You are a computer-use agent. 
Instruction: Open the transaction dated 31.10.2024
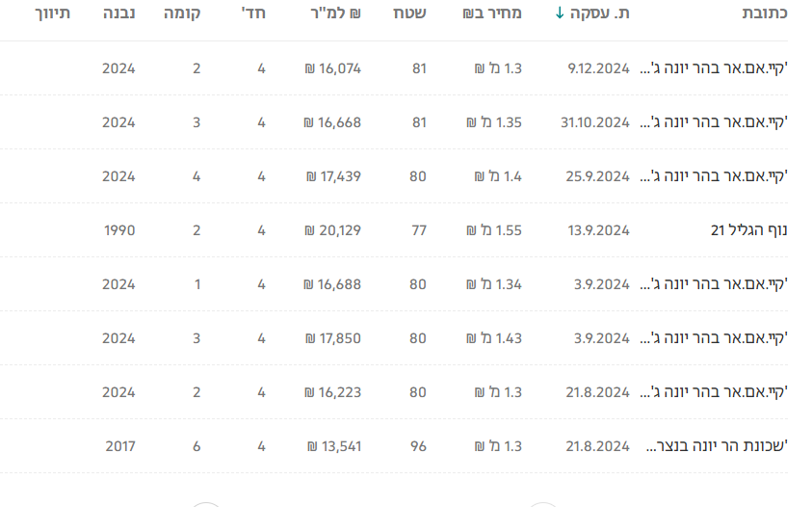[x=594, y=122]
